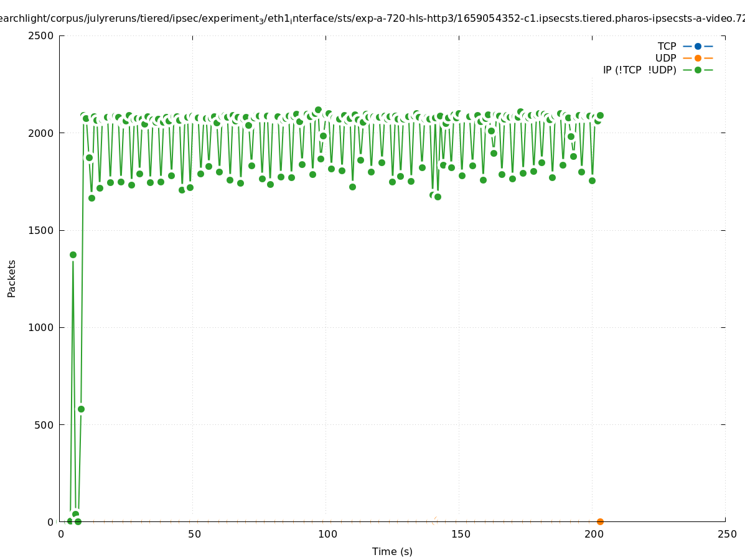
Task: Select the UDP legend label
Action: point(665,58)
